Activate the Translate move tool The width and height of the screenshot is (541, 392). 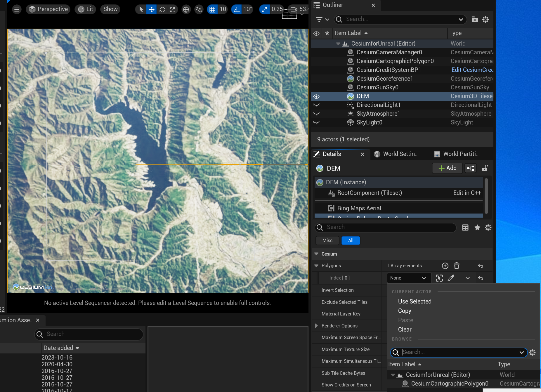[152, 9]
